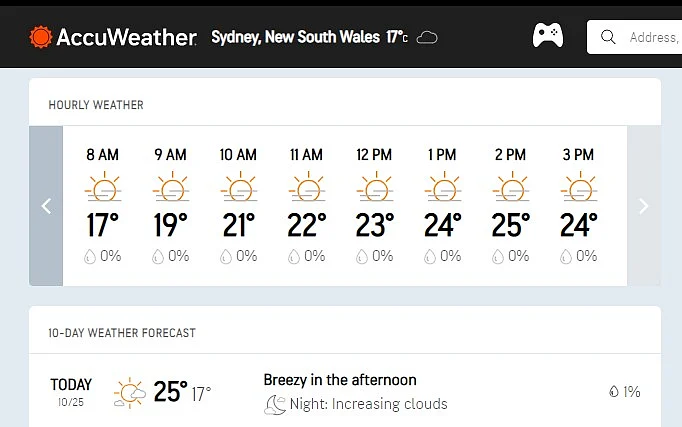Click into the address search field
This screenshot has width=682, height=427.
(x=652, y=38)
